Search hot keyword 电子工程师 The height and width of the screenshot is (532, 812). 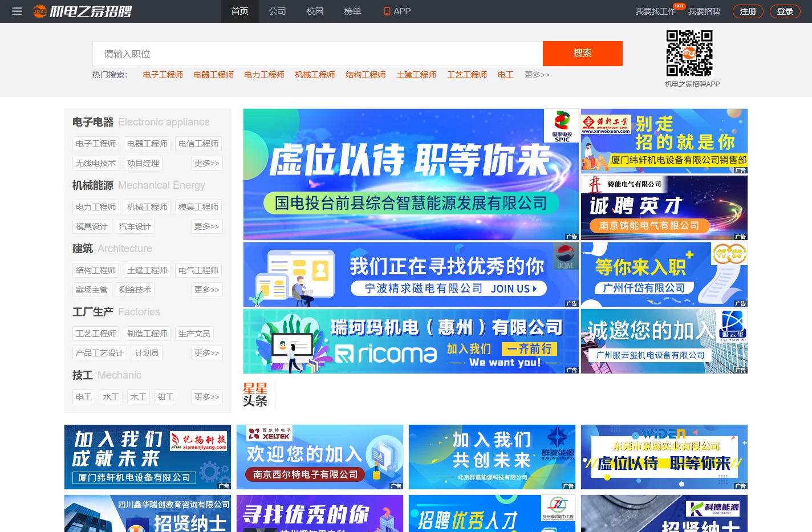(163, 75)
